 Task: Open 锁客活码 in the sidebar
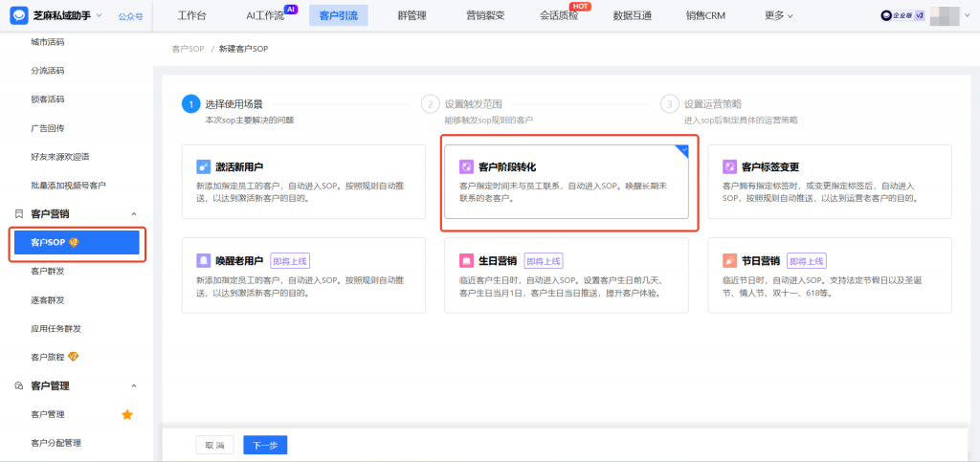coord(48,99)
